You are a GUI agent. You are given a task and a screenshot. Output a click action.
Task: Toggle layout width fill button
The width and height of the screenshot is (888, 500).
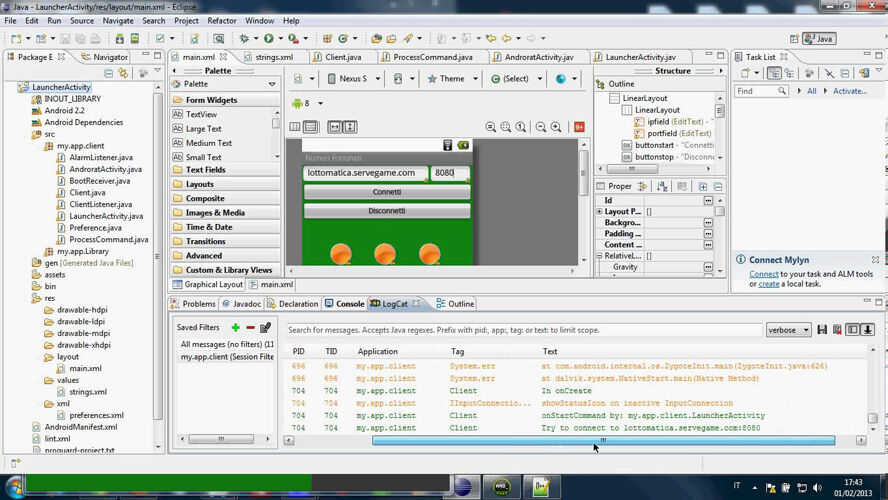335,127
